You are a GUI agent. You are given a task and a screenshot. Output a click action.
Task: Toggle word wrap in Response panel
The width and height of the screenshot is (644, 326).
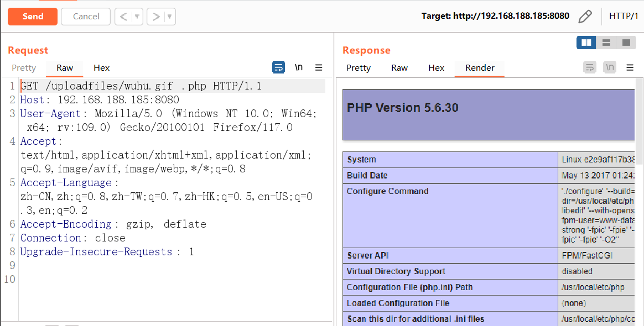(x=590, y=67)
